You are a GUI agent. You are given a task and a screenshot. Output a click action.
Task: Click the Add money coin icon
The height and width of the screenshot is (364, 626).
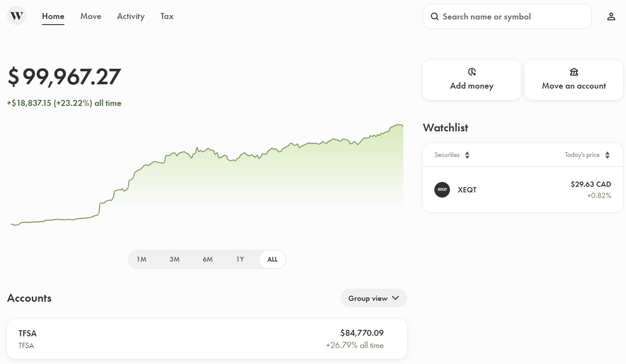click(x=472, y=72)
